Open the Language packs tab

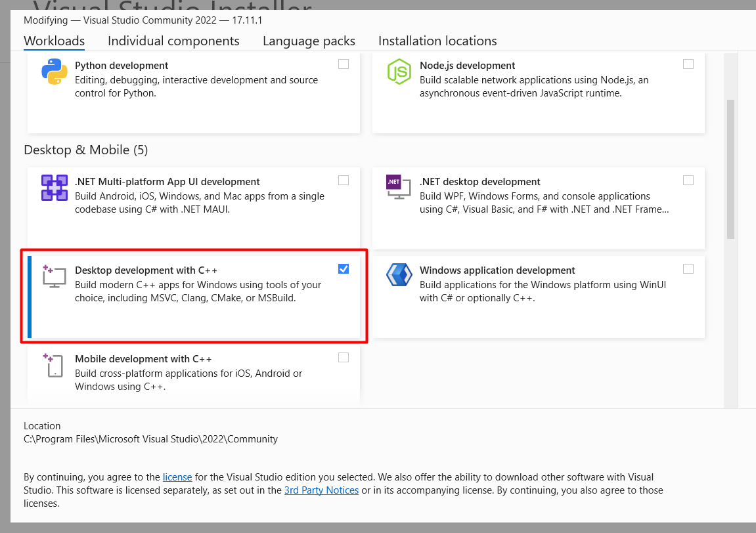(309, 41)
